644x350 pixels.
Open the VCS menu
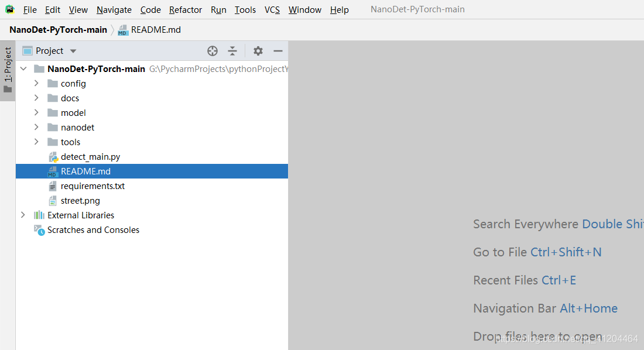click(x=272, y=10)
